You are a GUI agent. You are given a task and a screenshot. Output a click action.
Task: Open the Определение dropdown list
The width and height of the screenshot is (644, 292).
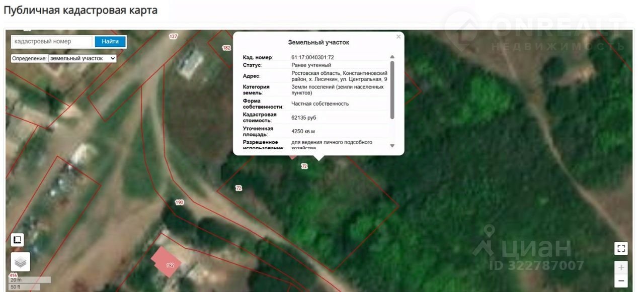tap(83, 58)
